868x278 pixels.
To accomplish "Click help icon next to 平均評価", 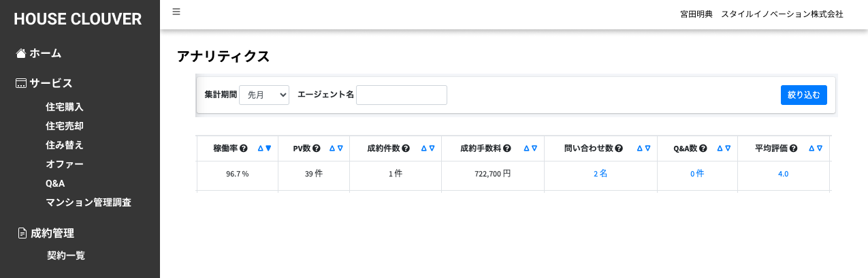I will click(793, 149).
